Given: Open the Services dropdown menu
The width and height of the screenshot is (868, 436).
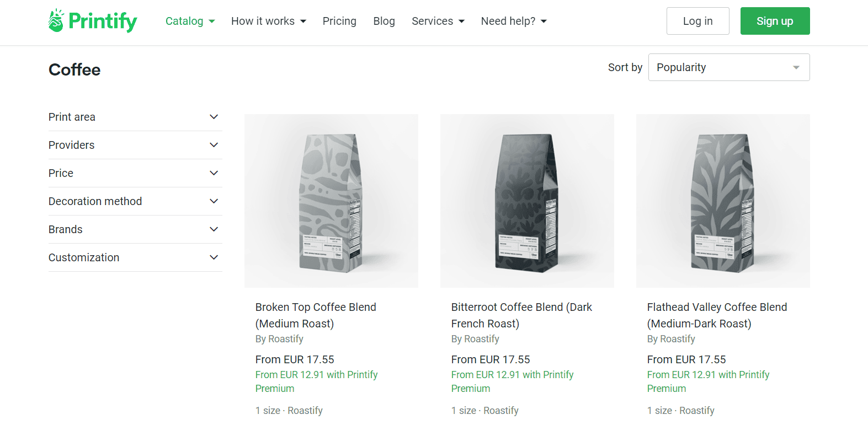Looking at the screenshot, I should click(438, 21).
